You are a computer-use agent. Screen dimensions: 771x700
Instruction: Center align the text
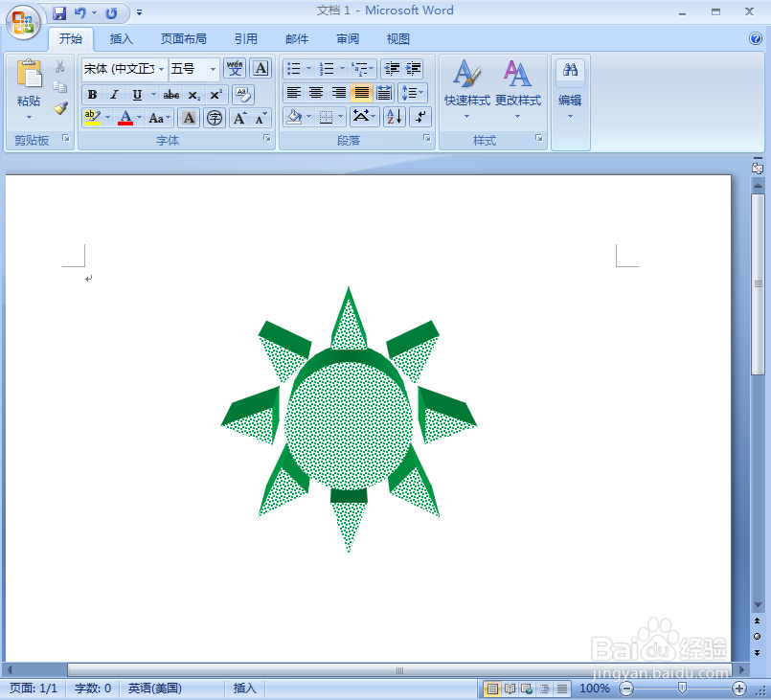[x=316, y=93]
